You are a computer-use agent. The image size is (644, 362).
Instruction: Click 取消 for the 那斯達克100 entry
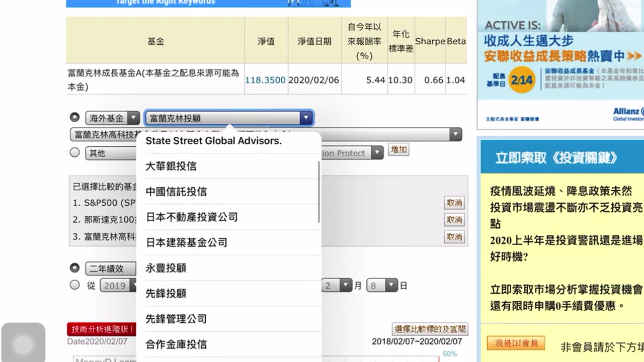(x=454, y=220)
